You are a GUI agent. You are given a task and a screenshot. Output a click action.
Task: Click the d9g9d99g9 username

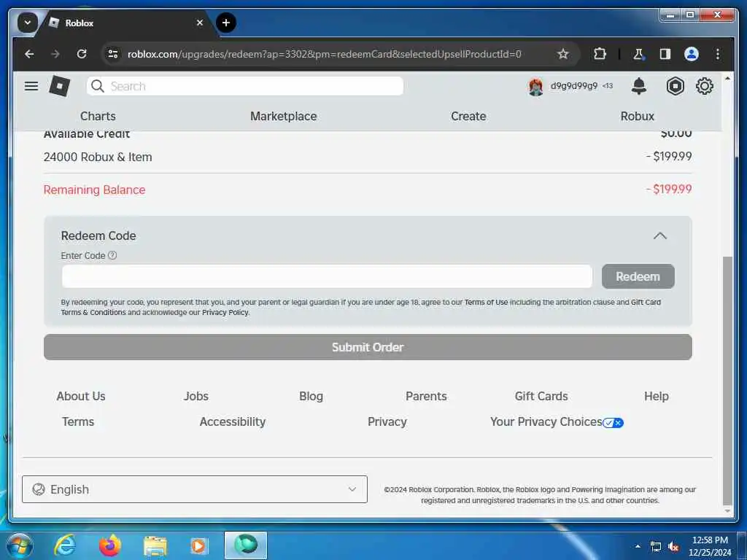click(x=574, y=86)
